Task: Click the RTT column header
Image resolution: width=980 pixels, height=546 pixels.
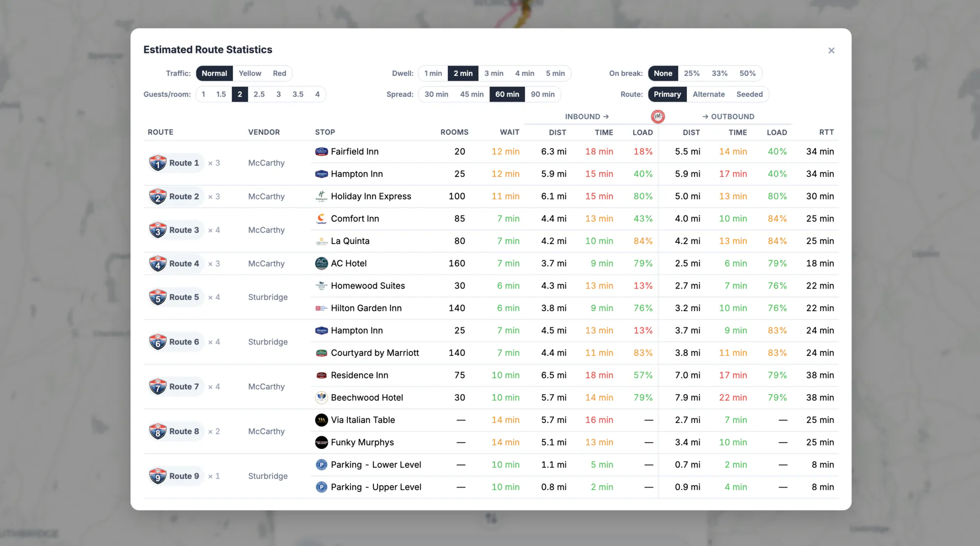Action: pyautogui.click(x=826, y=132)
